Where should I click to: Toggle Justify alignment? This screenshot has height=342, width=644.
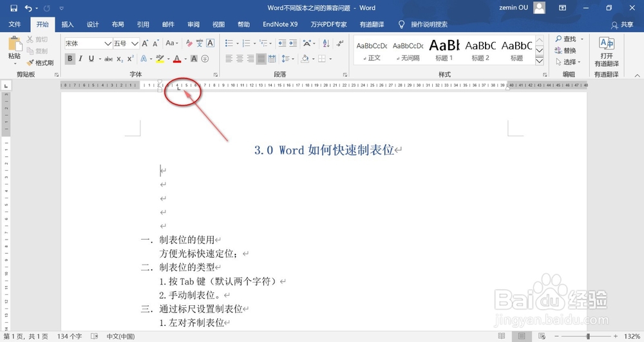261,59
